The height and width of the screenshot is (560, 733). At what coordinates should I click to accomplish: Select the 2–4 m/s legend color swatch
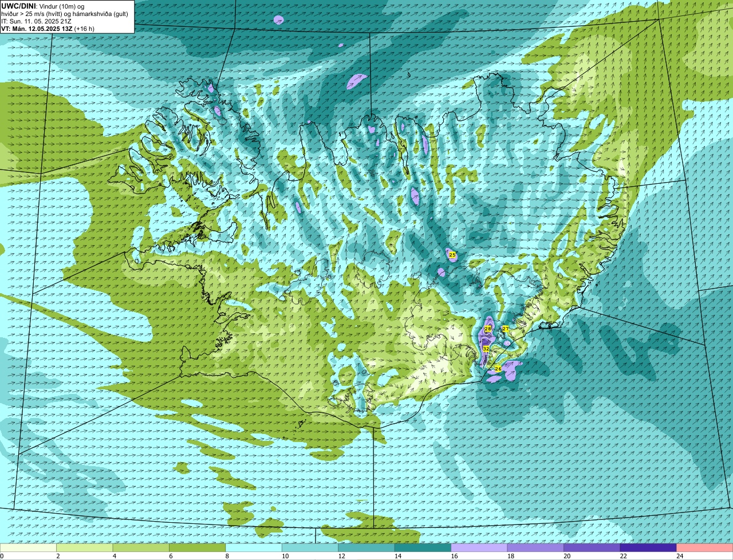coord(84,547)
